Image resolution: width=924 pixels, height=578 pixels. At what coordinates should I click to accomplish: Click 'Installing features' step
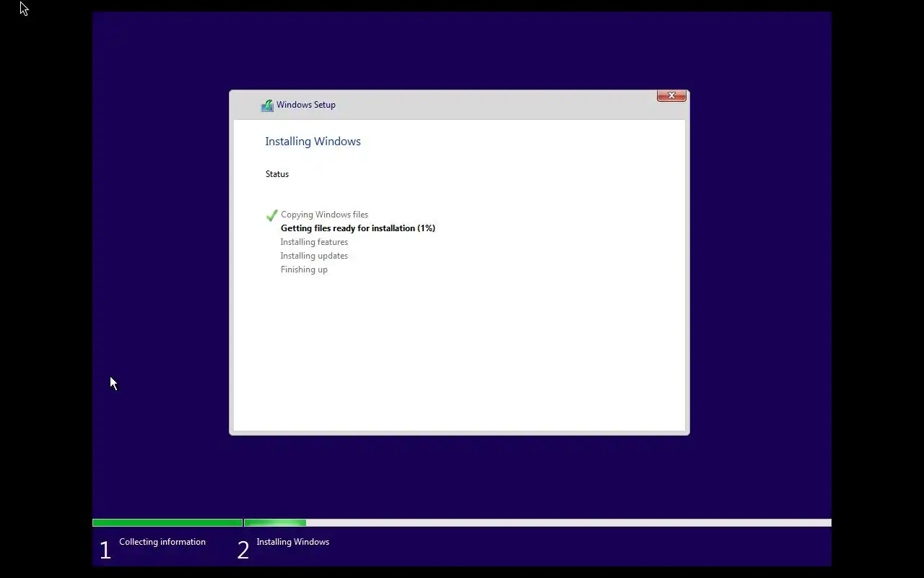pyautogui.click(x=314, y=242)
